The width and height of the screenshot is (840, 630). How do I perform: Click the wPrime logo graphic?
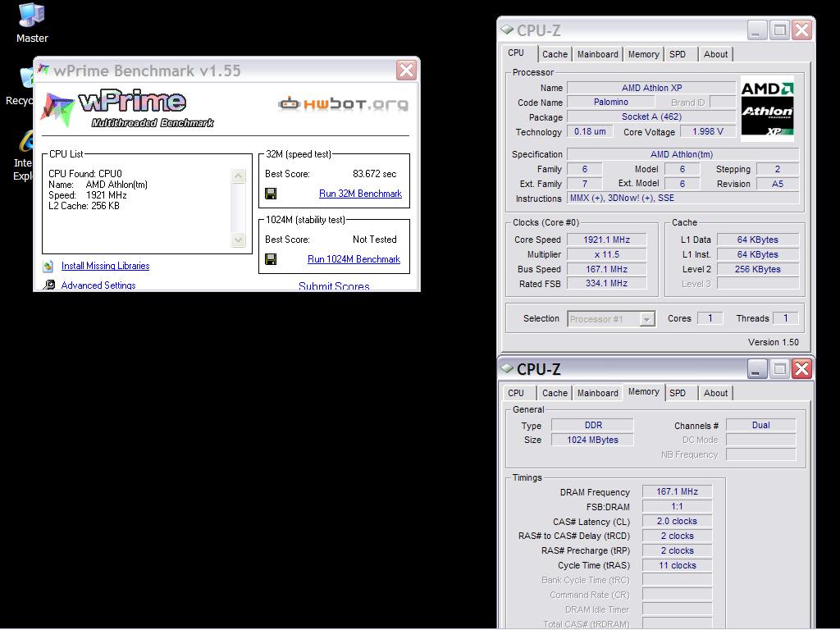(129, 109)
